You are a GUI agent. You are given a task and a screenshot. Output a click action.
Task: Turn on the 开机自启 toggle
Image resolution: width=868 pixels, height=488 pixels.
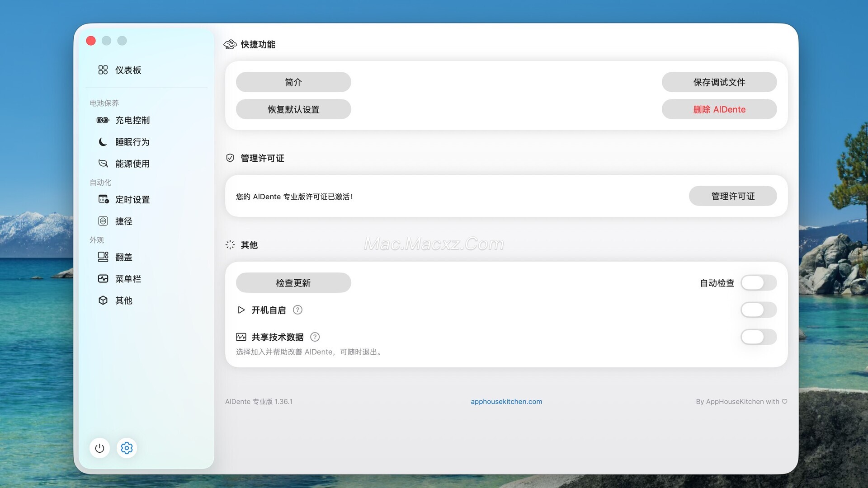point(759,310)
